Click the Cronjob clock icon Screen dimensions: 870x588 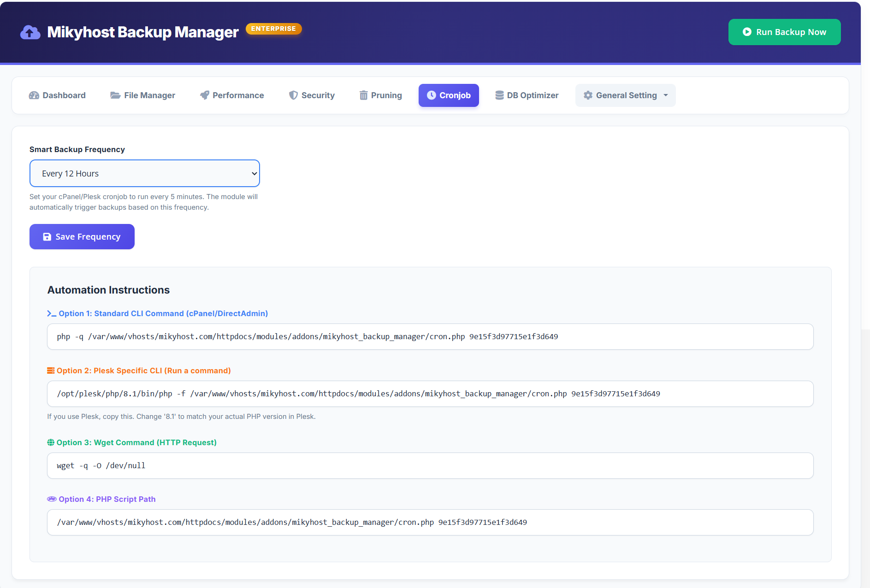pyautogui.click(x=432, y=95)
